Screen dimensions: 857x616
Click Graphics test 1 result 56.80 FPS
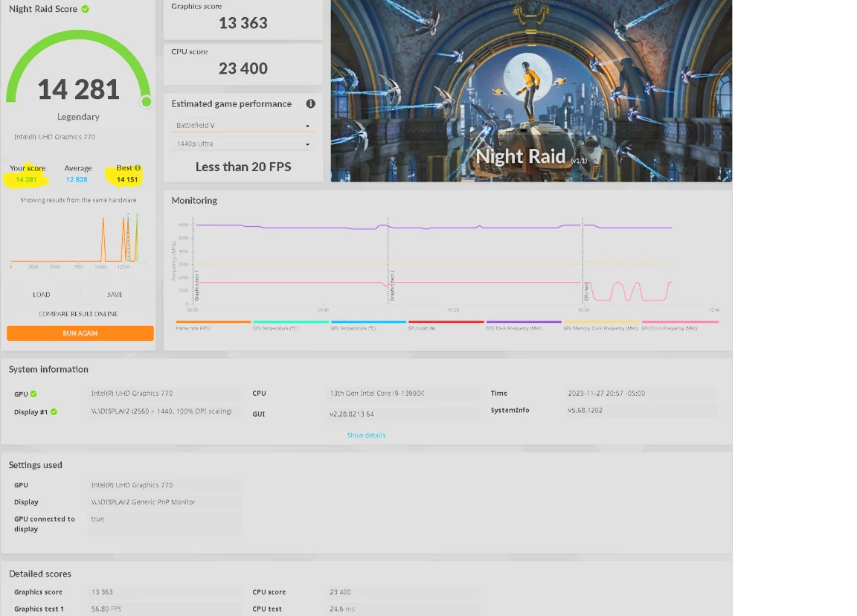[x=164, y=609]
